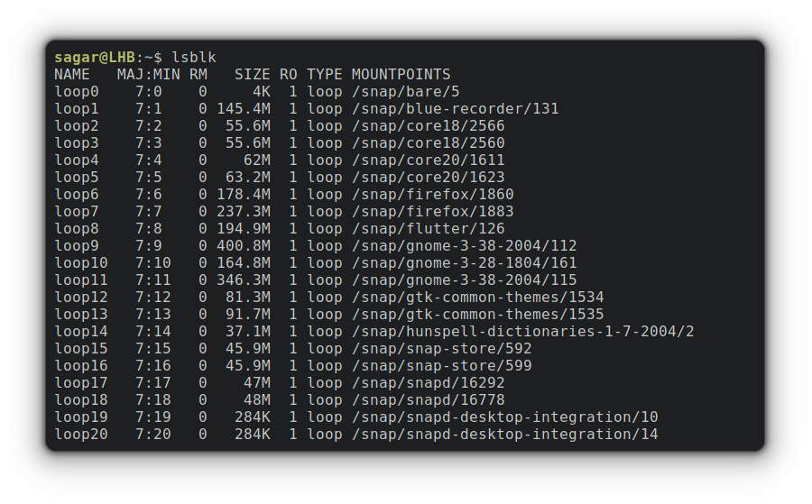Click the lsblk command text
This screenshot has height=504, width=812.
click(x=194, y=57)
